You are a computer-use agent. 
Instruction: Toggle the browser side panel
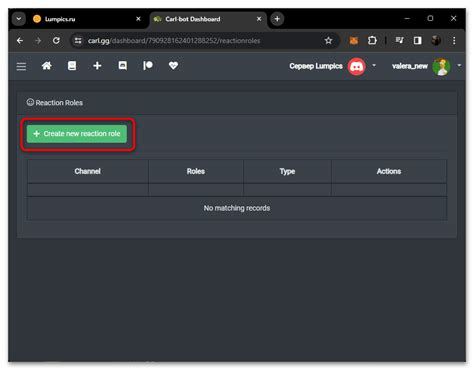[x=417, y=41]
